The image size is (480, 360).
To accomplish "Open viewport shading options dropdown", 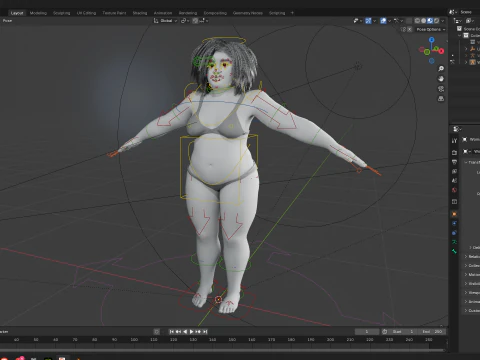I will 443,21.
